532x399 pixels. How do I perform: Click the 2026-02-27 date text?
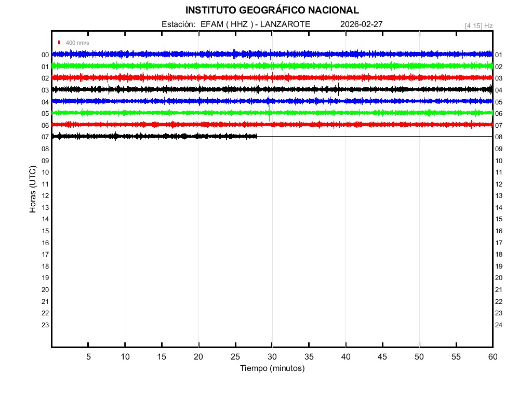362,24
